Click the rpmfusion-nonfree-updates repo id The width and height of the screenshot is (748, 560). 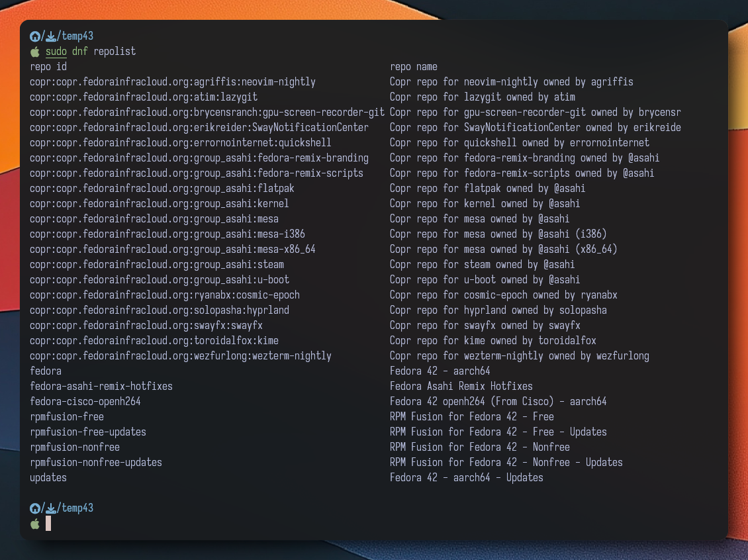click(96, 463)
